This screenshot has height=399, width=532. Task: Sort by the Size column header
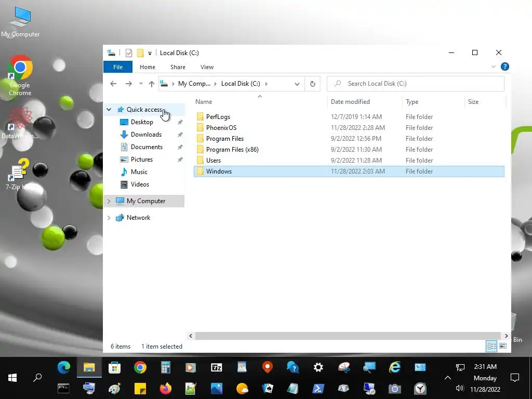[473, 102]
